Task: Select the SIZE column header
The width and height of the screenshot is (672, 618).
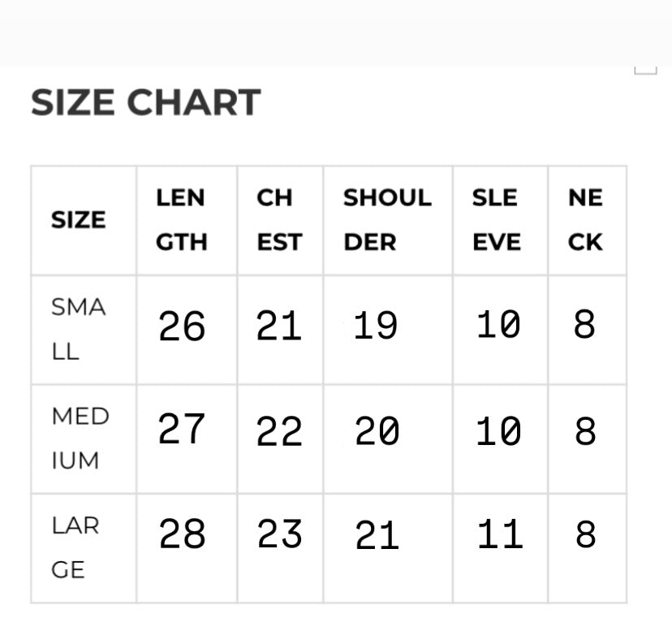Action: (x=79, y=220)
